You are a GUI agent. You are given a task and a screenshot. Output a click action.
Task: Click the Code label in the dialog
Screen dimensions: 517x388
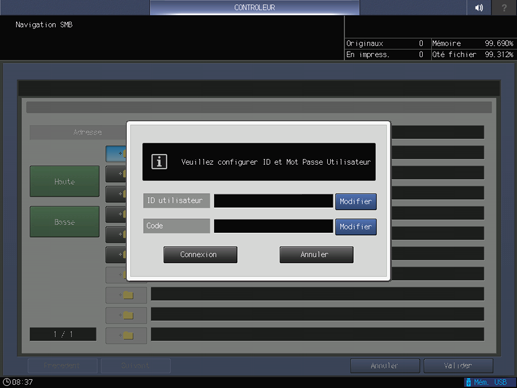click(x=176, y=226)
